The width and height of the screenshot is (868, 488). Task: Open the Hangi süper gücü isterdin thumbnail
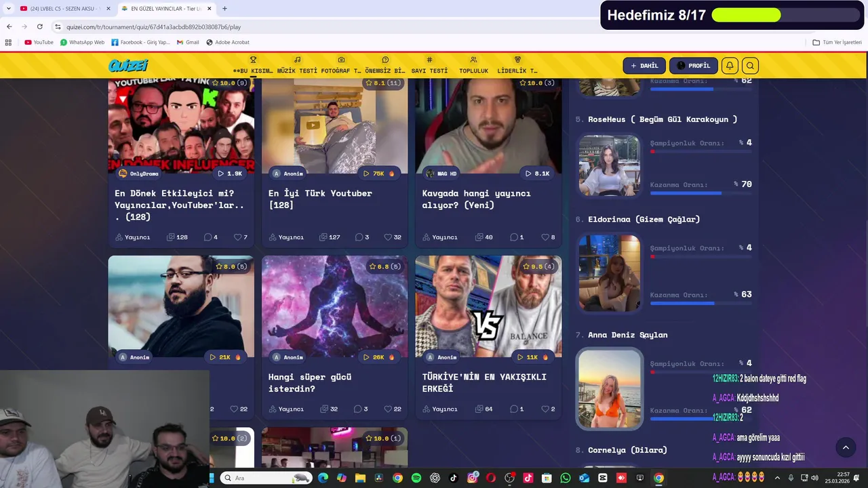coord(335,306)
